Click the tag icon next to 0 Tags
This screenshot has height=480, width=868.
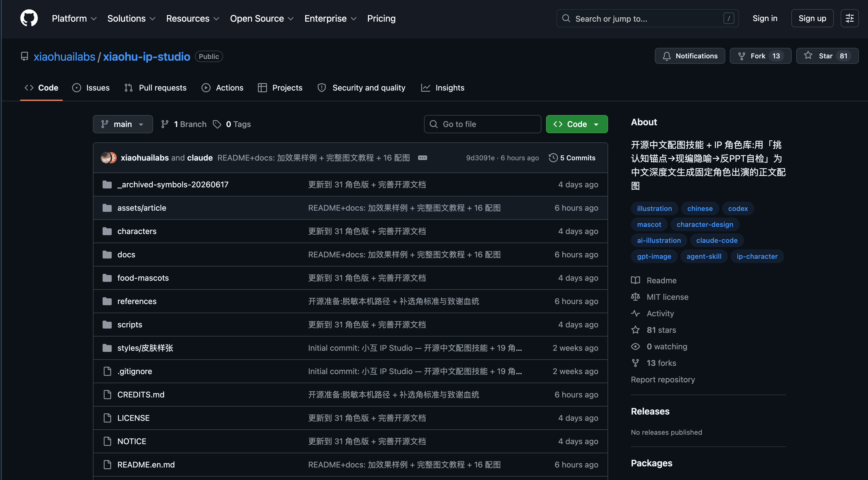point(217,124)
